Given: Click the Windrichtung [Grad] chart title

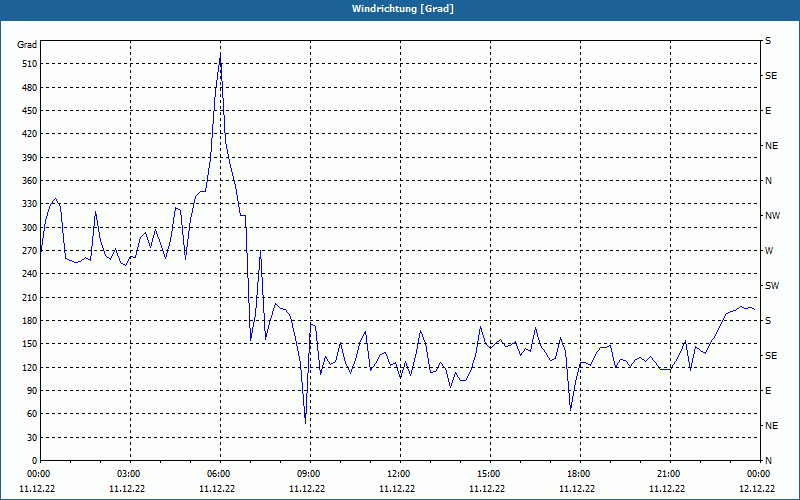Looking at the screenshot, I should [403, 9].
